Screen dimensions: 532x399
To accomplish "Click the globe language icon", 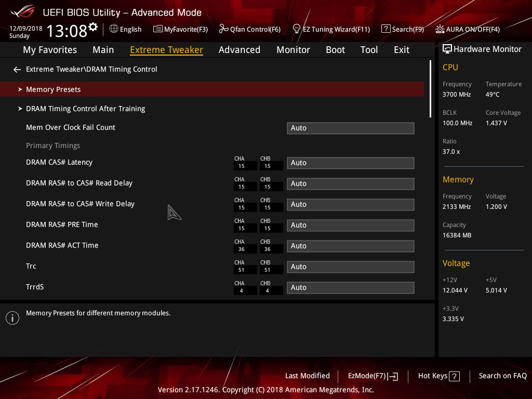I will (114, 29).
